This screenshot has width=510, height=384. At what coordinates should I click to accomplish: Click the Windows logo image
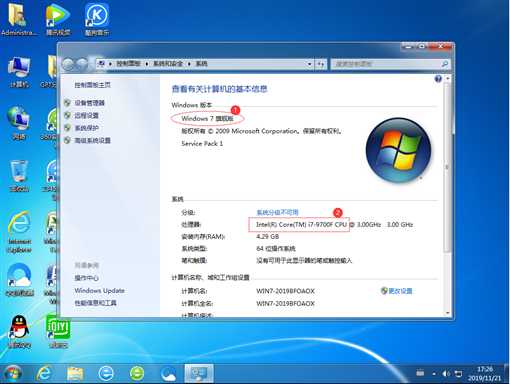[x=398, y=150]
